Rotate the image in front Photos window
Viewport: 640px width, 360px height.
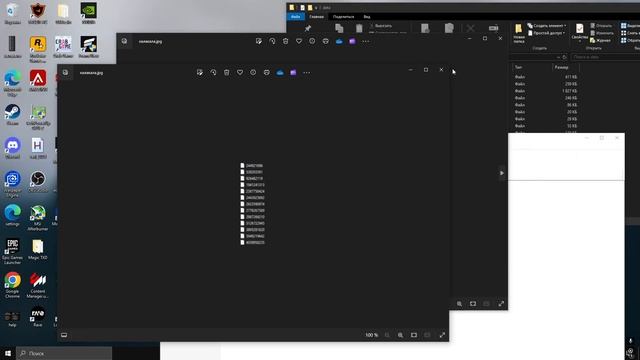tap(213, 72)
